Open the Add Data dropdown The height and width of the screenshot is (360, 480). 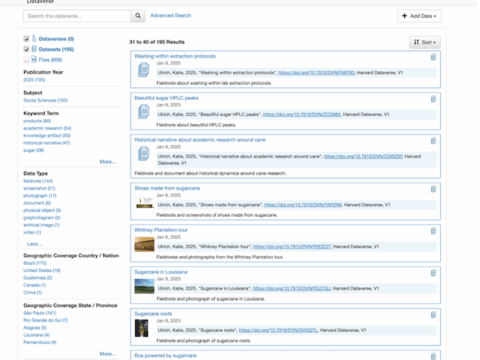[419, 16]
